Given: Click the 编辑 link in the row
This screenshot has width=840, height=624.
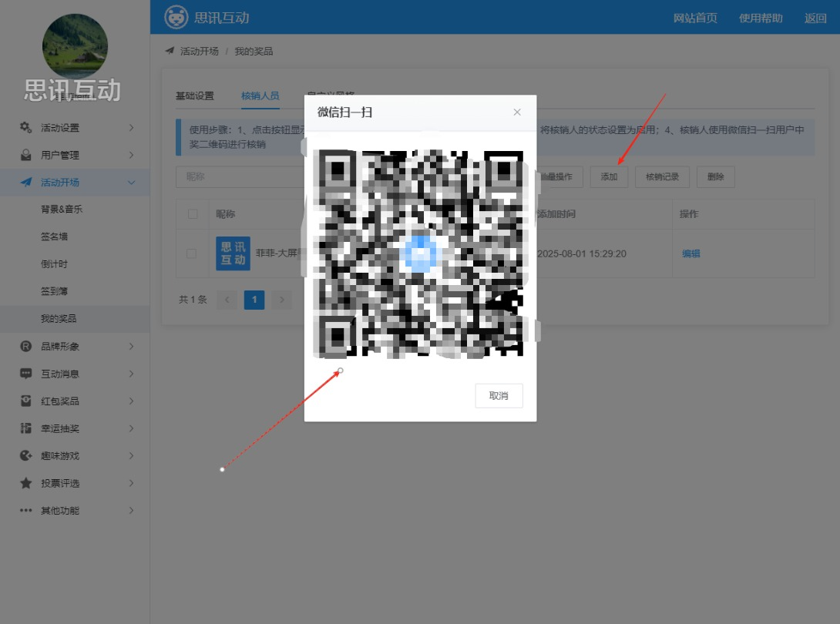Looking at the screenshot, I should click(691, 253).
